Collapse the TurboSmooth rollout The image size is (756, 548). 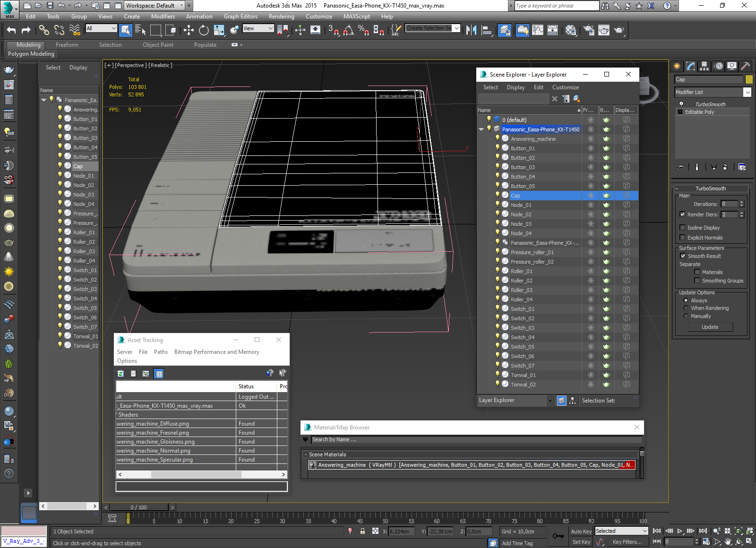pyautogui.click(x=677, y=188)
